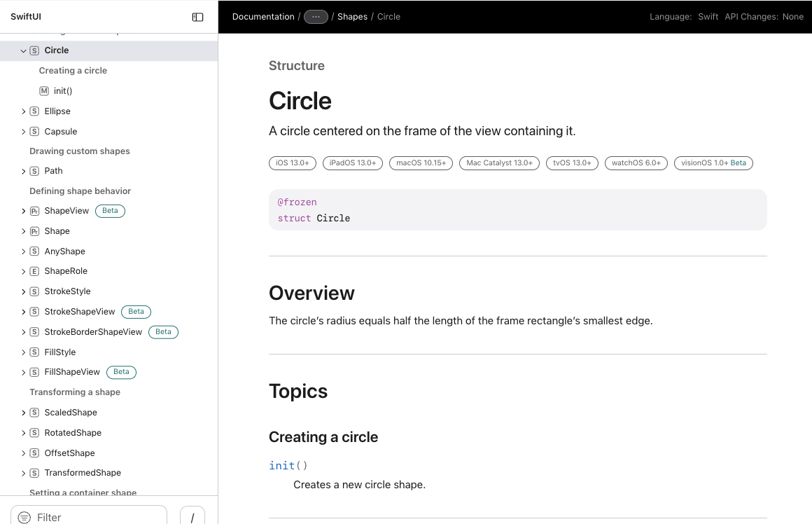Click the visionOS 1.0+ Beta badge
Viewport: 812px width, 524px height.
(713, 163)
